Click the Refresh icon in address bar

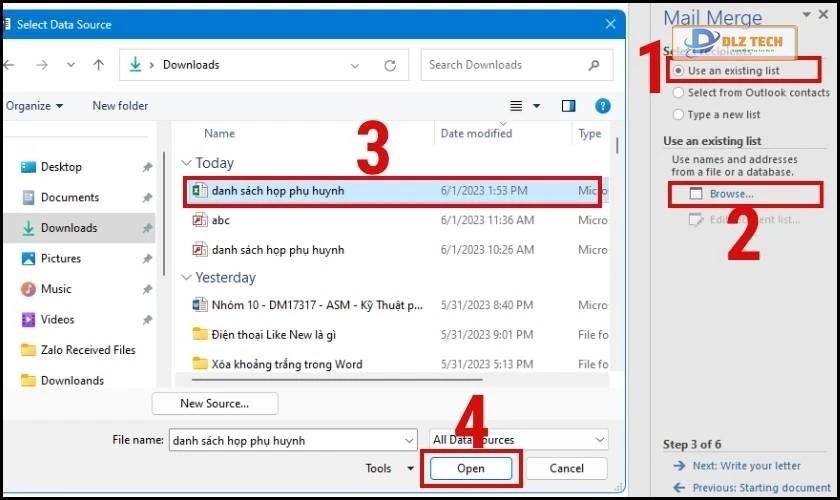click(x=390, y=65)
